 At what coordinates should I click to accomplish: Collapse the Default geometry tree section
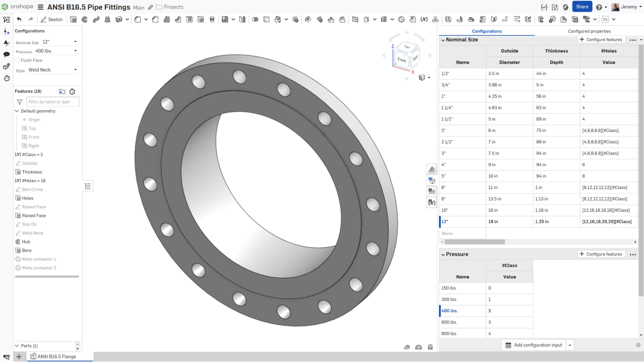(x=16, y=111)
